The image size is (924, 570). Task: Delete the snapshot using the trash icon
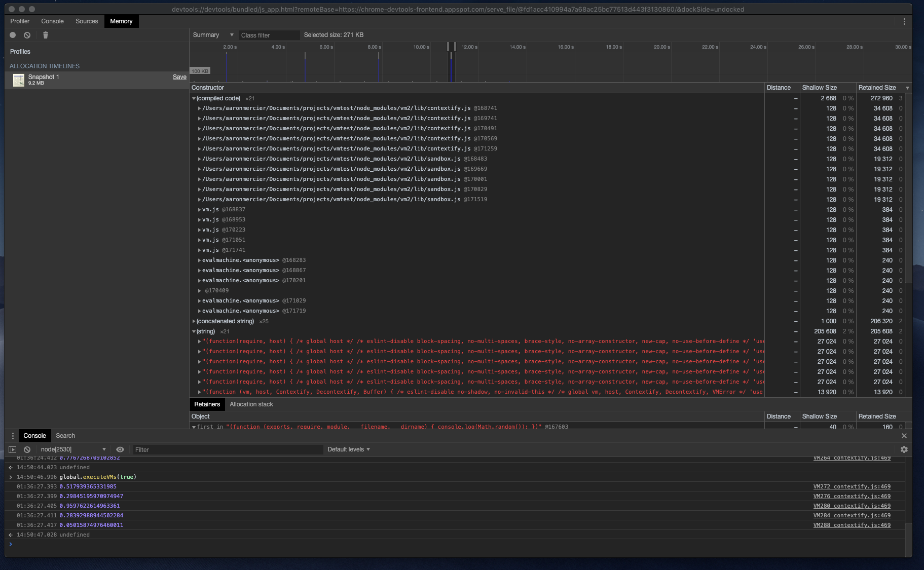[x=45, y=35]
